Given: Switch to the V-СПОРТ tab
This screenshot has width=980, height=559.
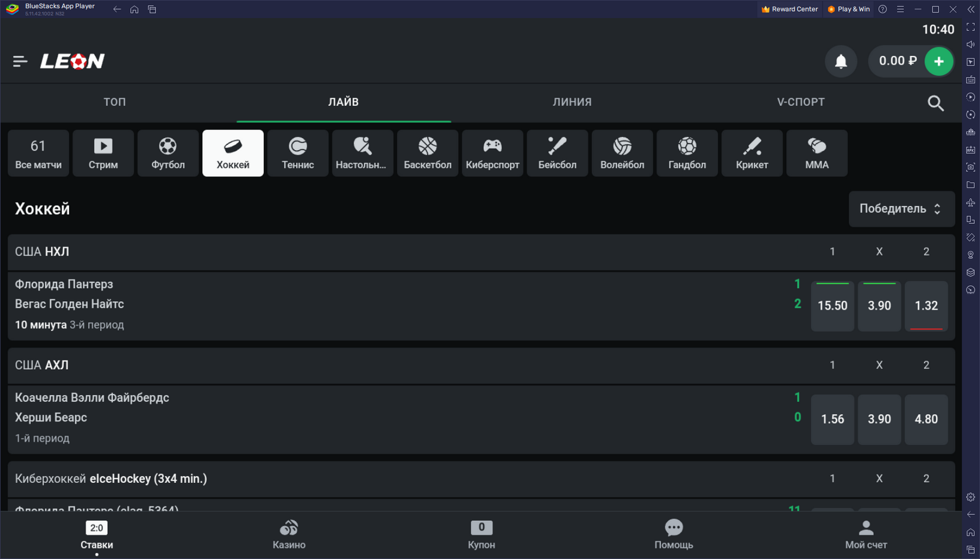Looking at the screenshot, I should (801, 102).
